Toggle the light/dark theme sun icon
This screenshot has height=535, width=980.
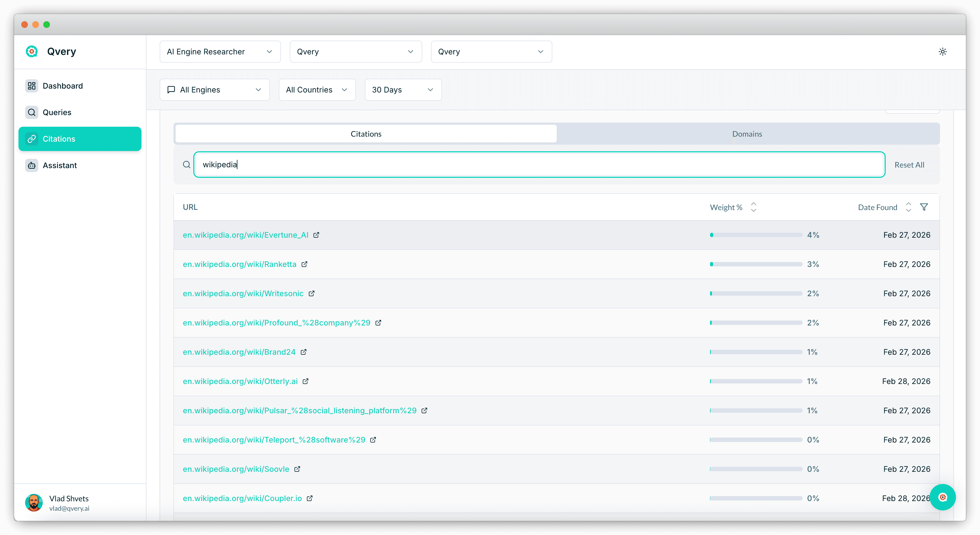(942, 51)
